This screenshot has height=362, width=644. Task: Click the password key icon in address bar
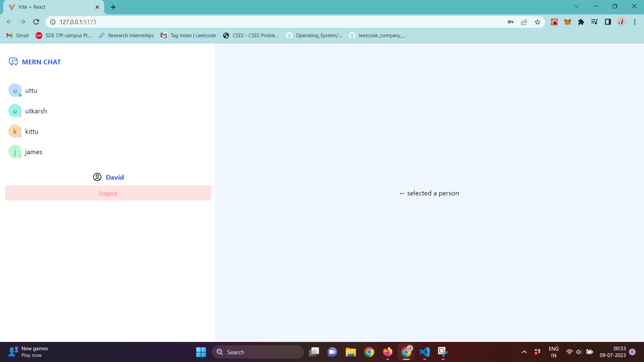coord(511,22)
